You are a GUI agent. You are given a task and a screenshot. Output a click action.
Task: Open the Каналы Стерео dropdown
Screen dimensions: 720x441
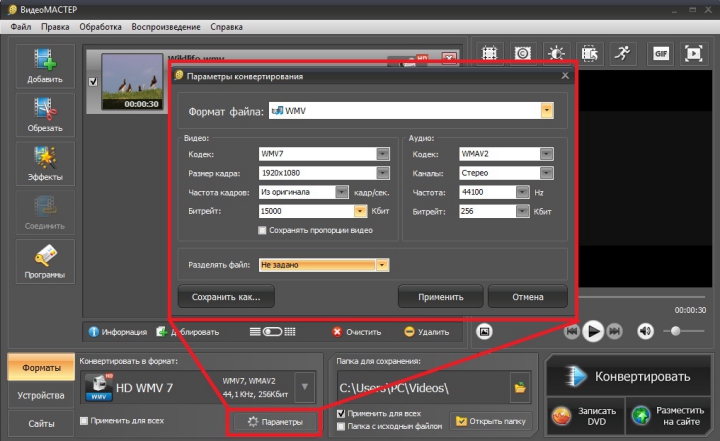pyautogui.click(x=546, y=173)
